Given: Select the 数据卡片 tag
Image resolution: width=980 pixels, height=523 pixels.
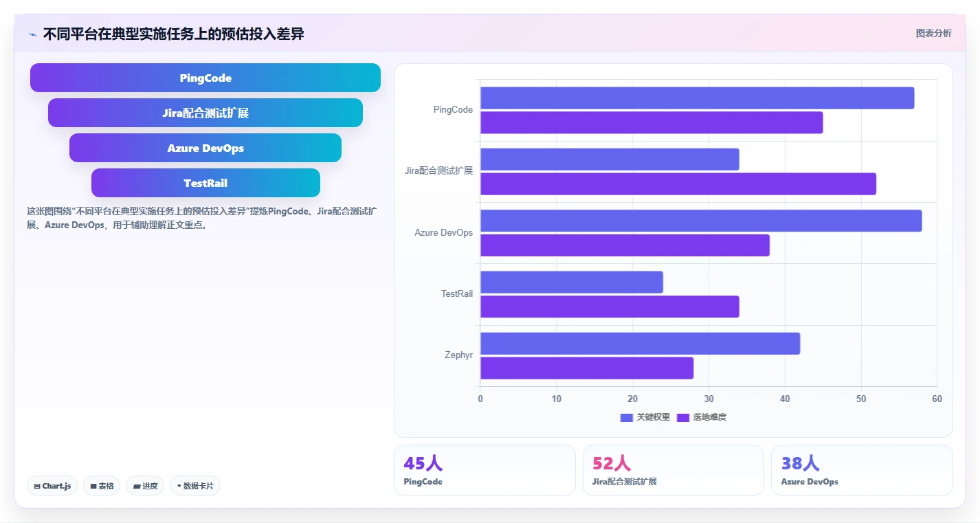Looking at the screenshot, I should click(195, 486).
